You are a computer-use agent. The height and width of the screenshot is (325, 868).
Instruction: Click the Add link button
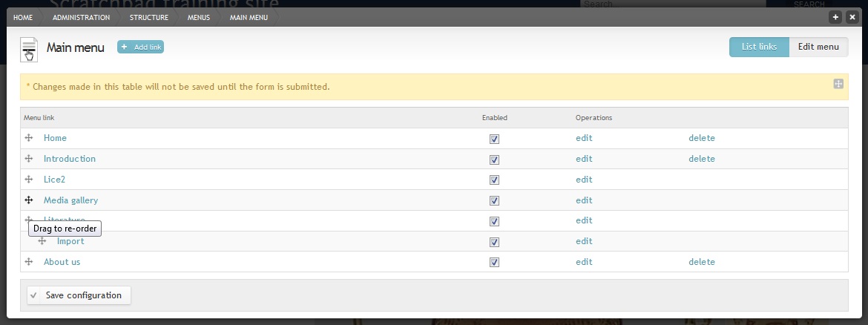click(x=141, y=47)
